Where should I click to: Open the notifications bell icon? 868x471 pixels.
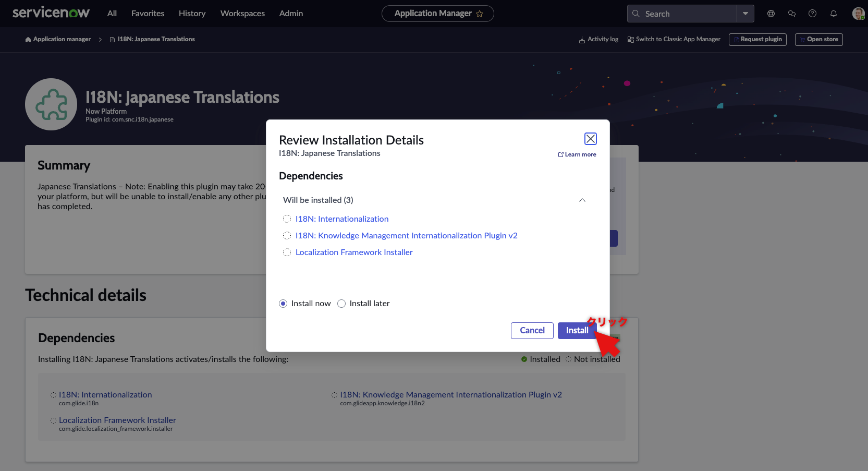coord(834,14)
